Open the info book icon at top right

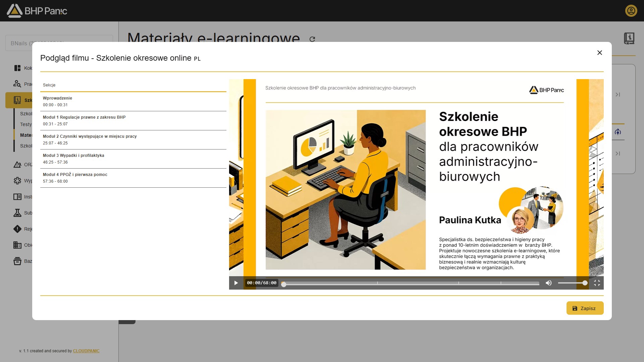coord(629,39)
